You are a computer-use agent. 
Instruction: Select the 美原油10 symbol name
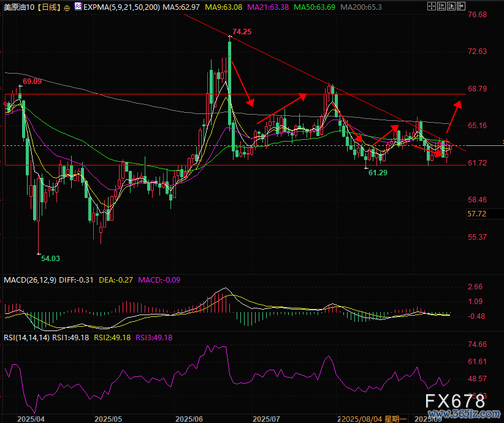[18, 8]
